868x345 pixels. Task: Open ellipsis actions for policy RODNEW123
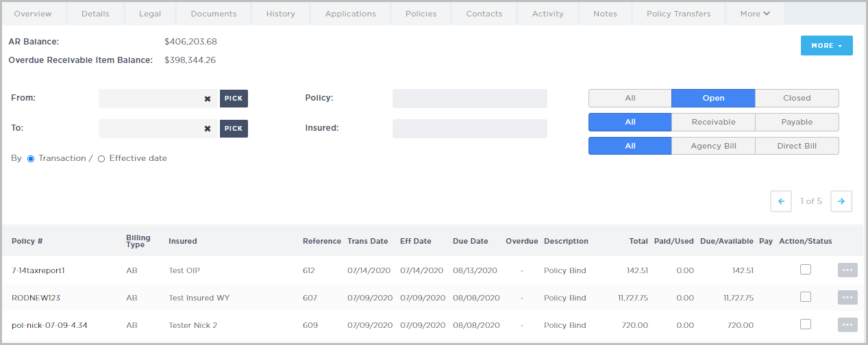847,298
